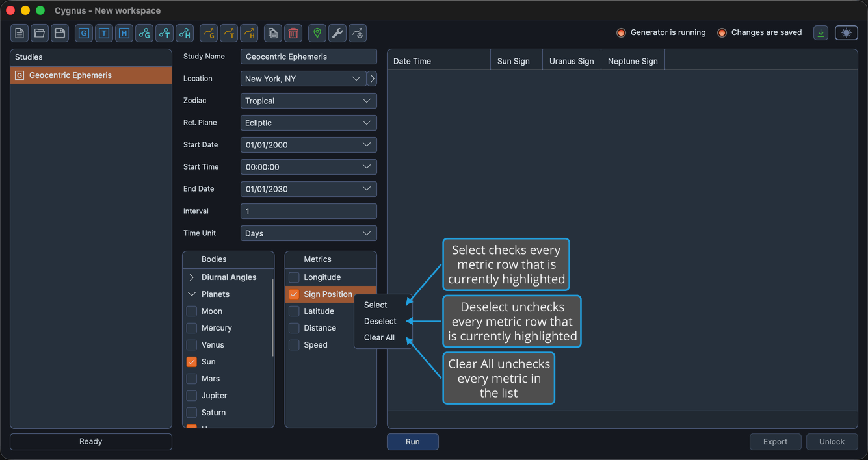Enable the Speed metric checkbox

[x=294, y=345]
